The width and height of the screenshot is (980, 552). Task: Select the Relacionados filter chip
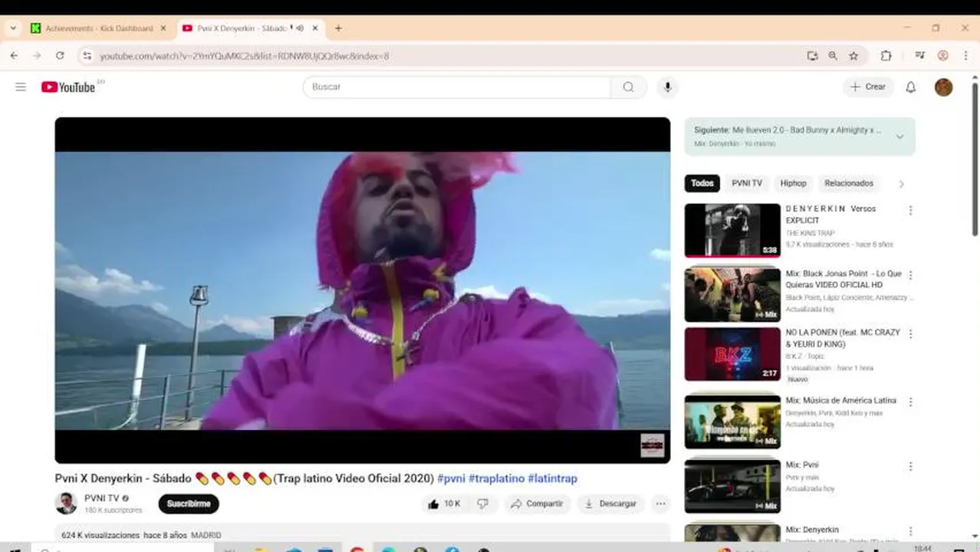tap(849, 183)
